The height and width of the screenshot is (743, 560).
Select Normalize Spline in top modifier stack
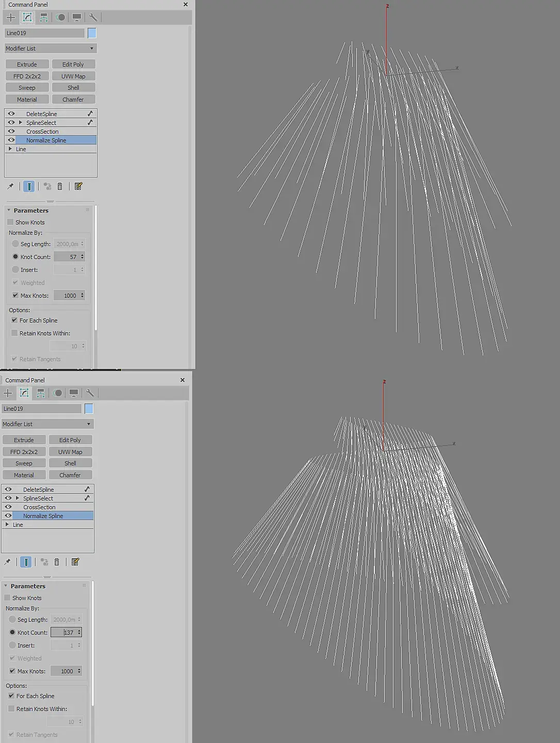point(51,140)
